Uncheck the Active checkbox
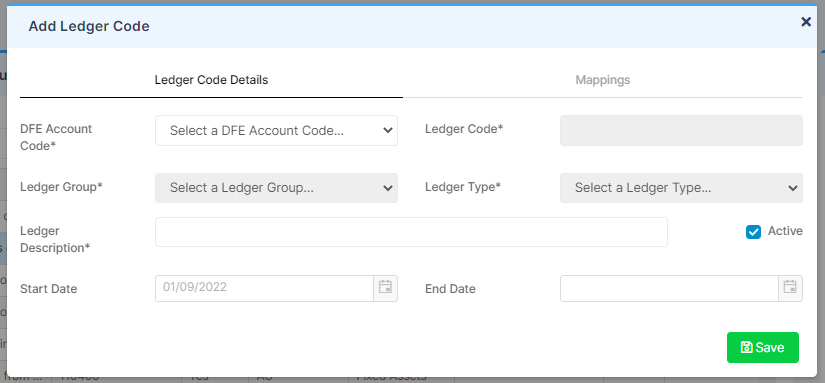 point(753,231)
